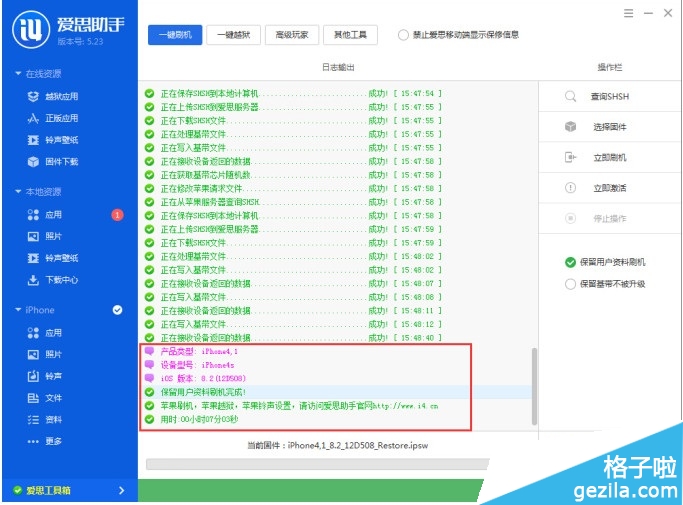Open 照片 under 本地资源

tap(44, 236)
